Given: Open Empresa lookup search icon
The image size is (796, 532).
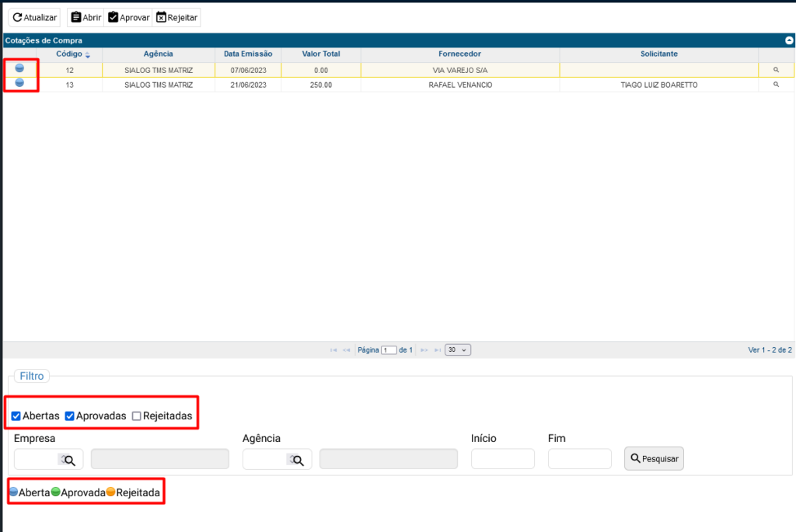Looking at the screenshot, I should coord(68,460).
